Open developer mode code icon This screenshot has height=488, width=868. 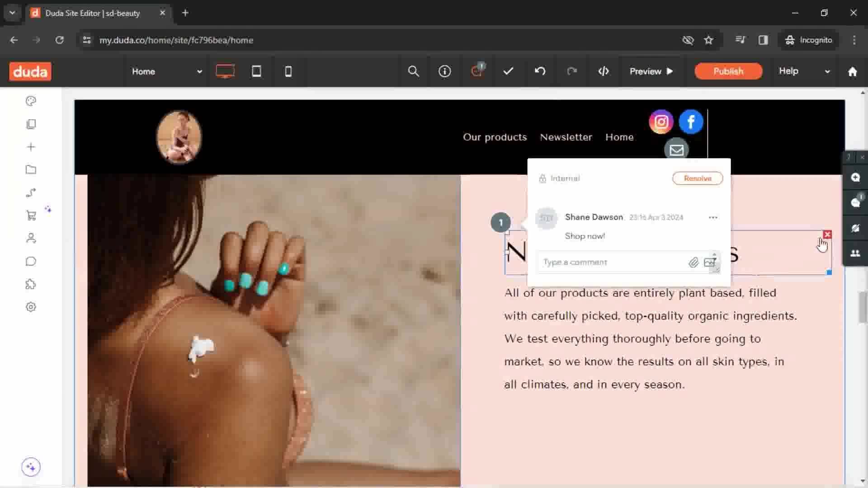tap(604, 71)
